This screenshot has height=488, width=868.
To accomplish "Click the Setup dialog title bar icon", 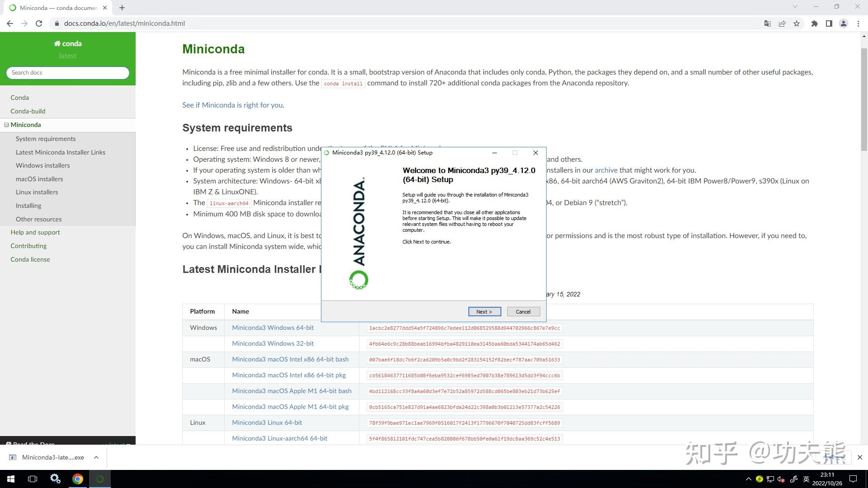I will 326,153.
